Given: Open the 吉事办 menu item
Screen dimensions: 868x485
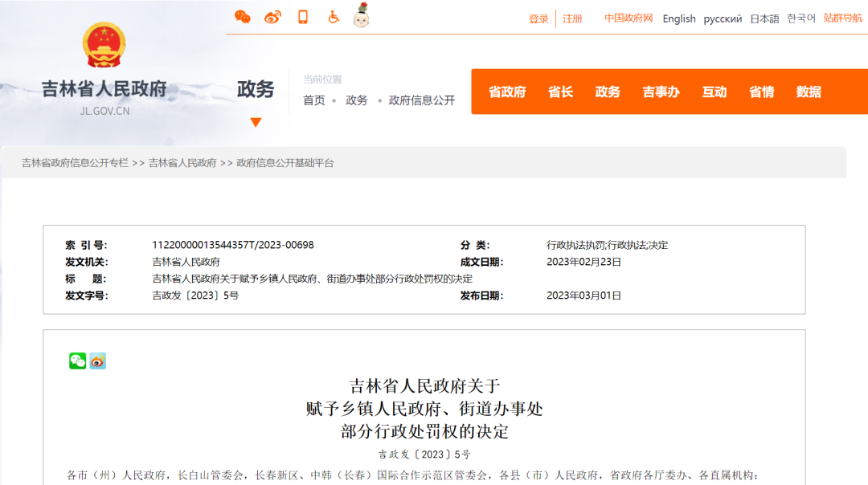Looking at the screenshot, I should pos(661,92).
